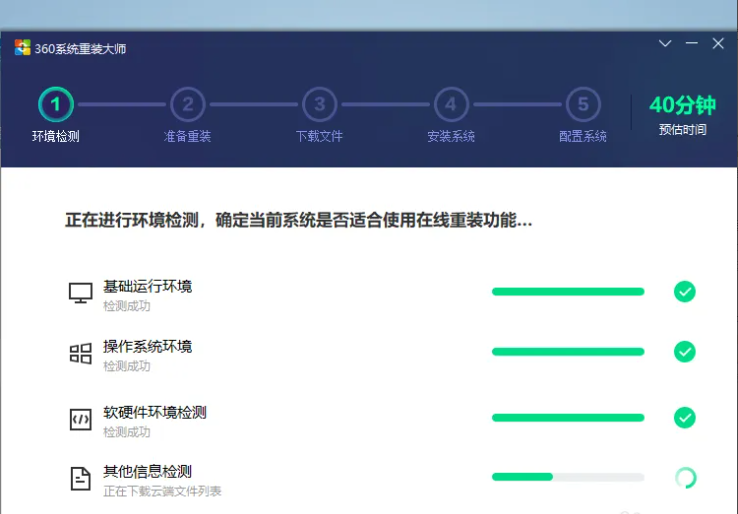This screenshot has width=738, height=514.
Task: Click the windows grid icon for 操作系统环境
Action: (80, 353)
